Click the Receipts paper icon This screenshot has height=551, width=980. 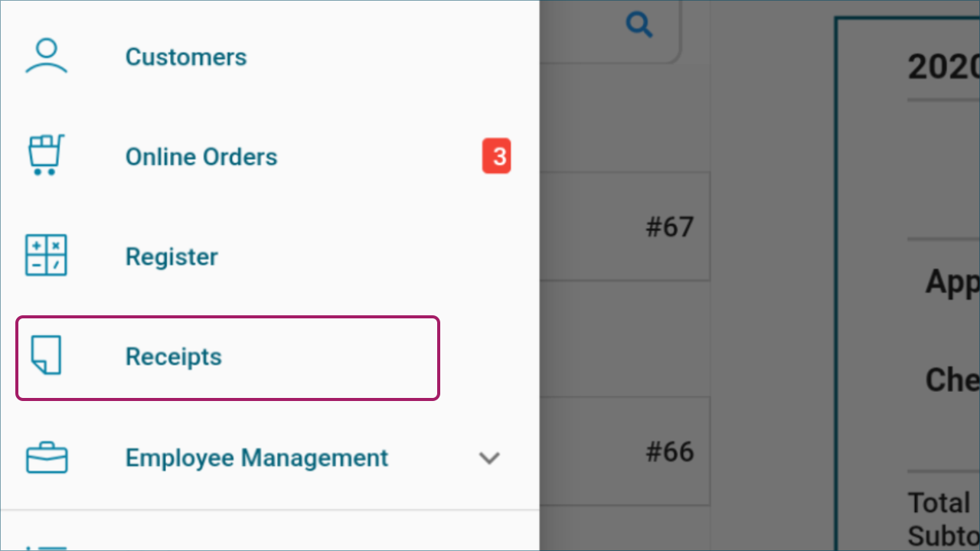pyautogui.click(x=46, y=357)
